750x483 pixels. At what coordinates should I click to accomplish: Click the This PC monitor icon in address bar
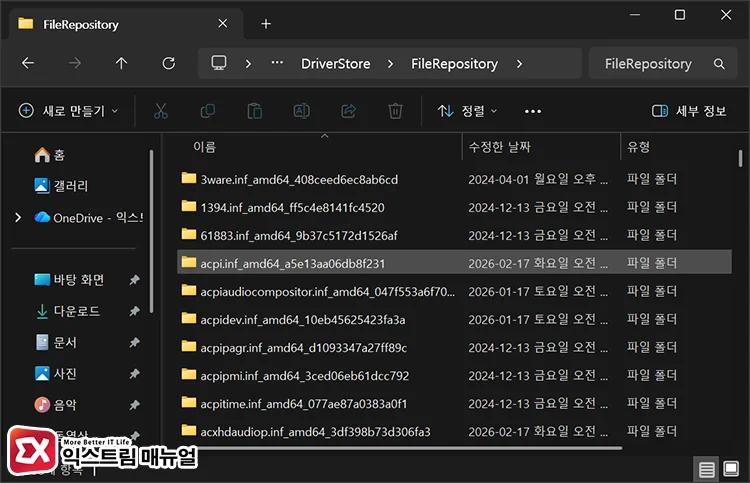pyautogui.click(x=219, y=63)
